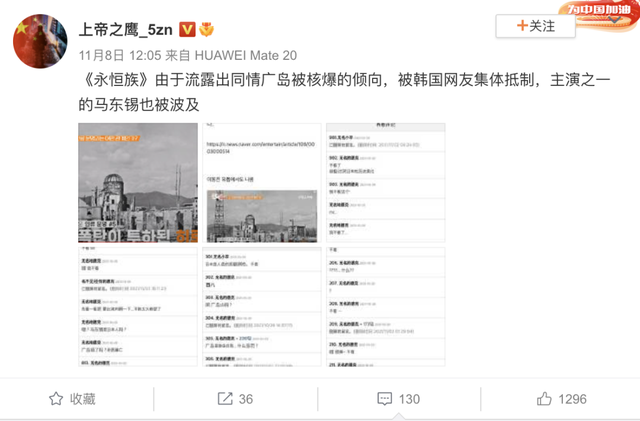640x421 pixels.
Task: Expand the post options chevron arrow
Action: [x=614, y=19]
